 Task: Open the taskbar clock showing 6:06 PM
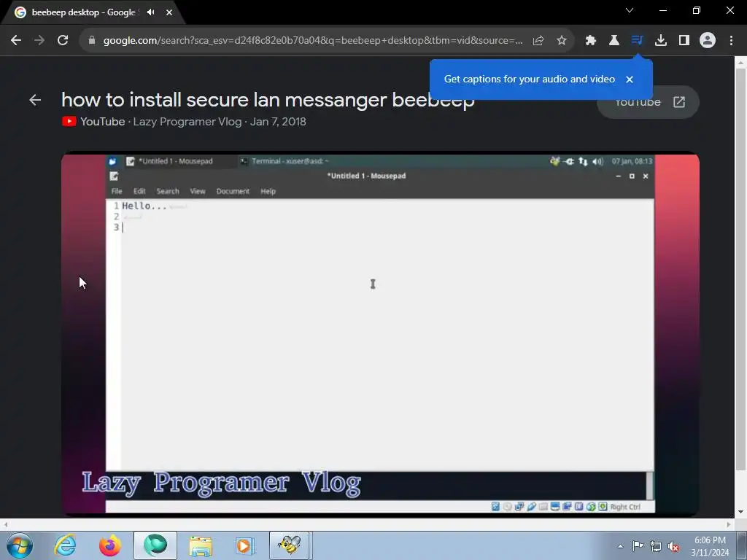[x=710, y=546]
